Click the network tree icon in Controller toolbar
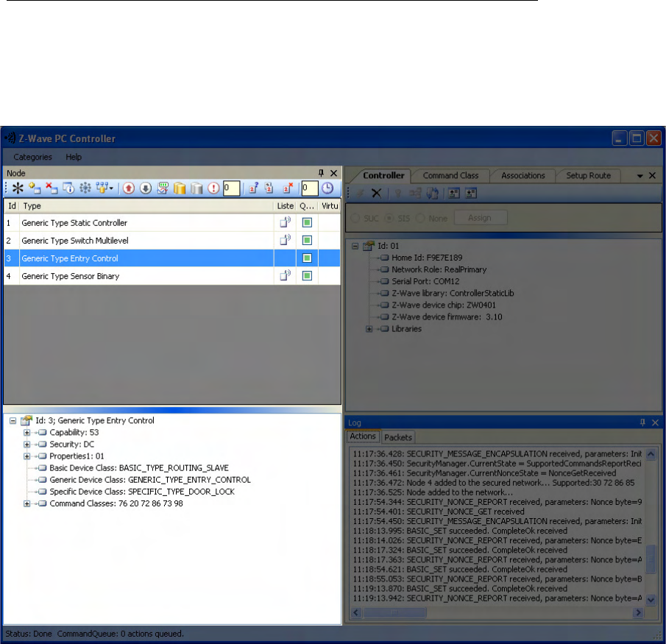 [415, 194]
